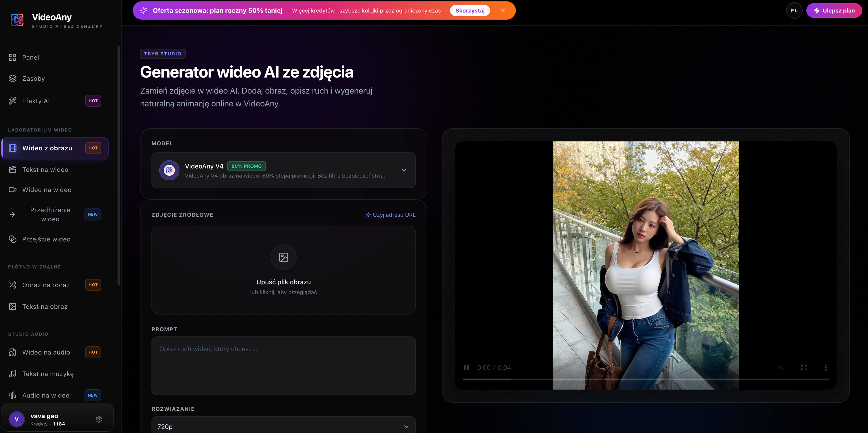The image size is (868, 433).
Task: Open Tekst na muzykę note icon
Action: click(x=12, y=374)
